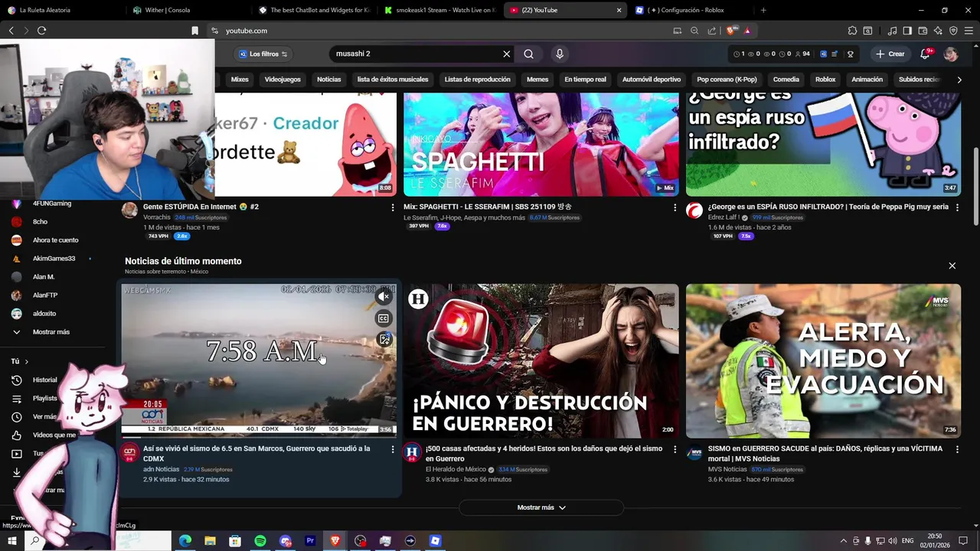Click the Brave Shields lion icon in address bar
980x551 pixels.
coord(731,31)
